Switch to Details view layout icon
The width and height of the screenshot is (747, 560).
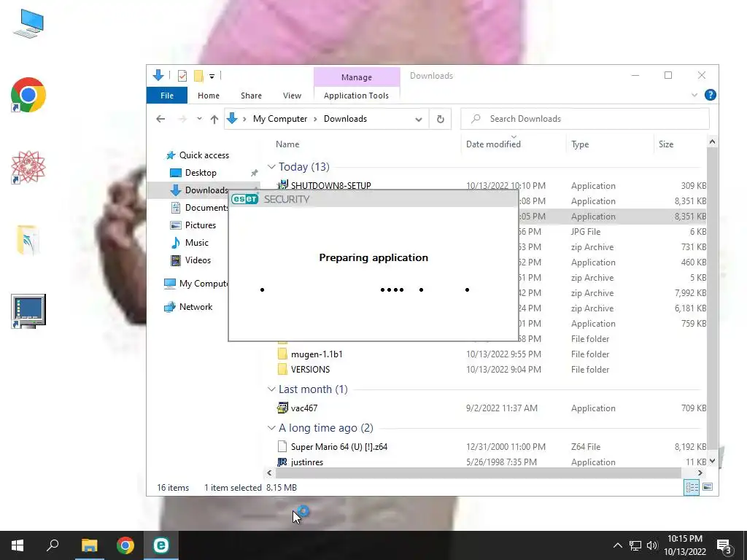point(692,487)
